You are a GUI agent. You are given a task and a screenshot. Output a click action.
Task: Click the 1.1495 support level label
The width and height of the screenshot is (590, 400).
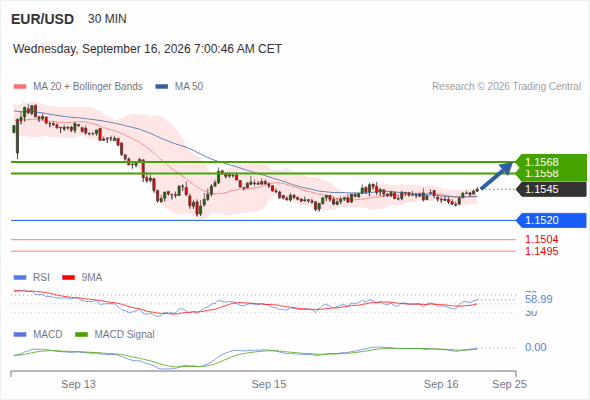(x=541, y=251)
